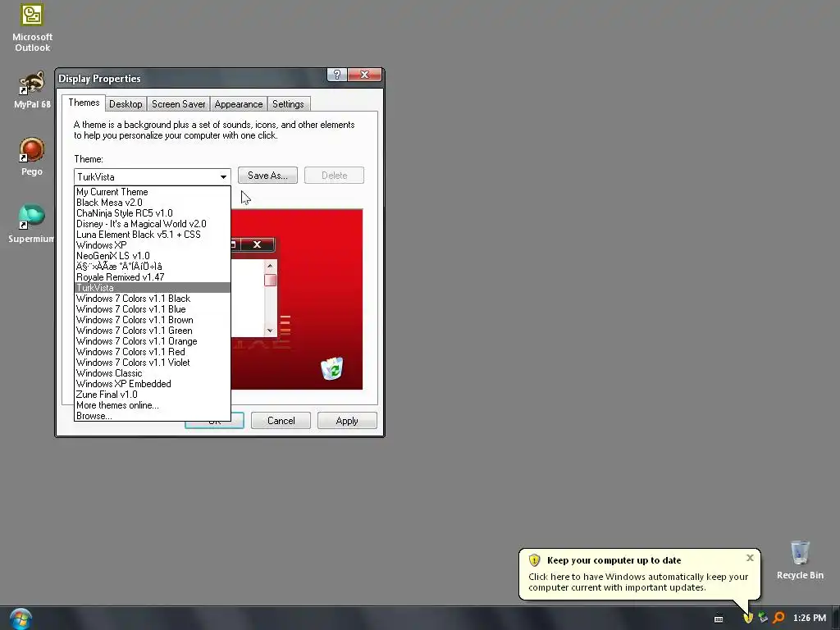Click the theme preview recycle bin thumbnail
Screen dimensions: 840x630
(331, 368)
